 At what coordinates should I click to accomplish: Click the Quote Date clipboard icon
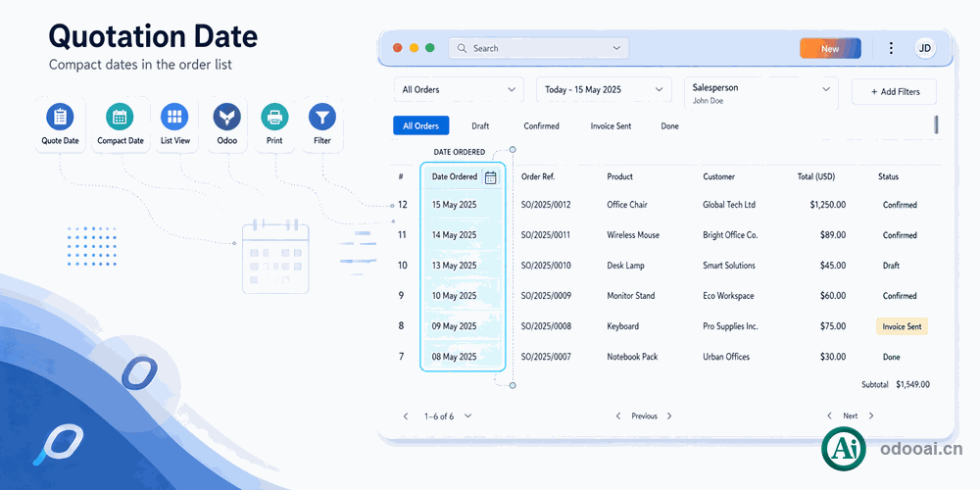(60, 117)
